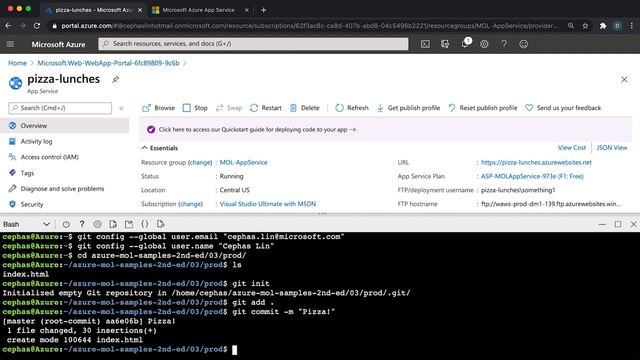Maximize the Cloud Shell panel

tap(618, 224)
